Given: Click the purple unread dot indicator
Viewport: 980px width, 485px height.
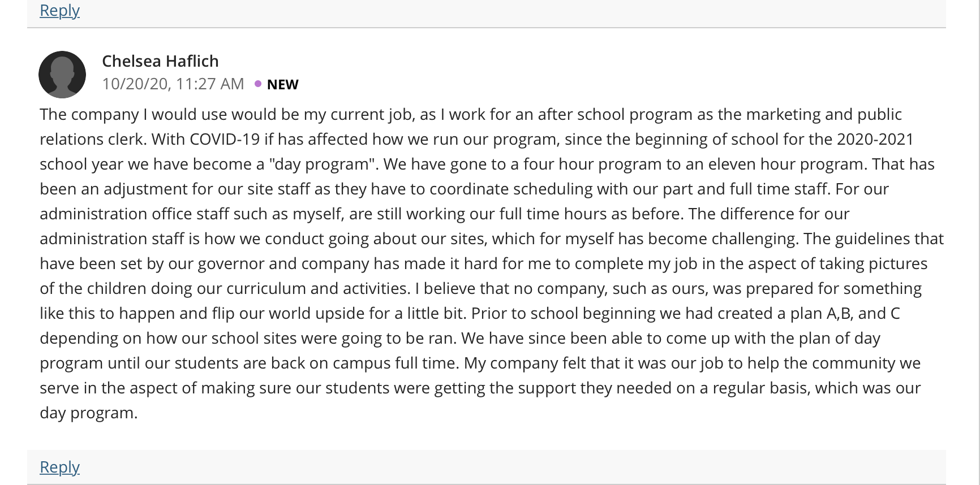Looking at the screenshot, I should point(258,84).
